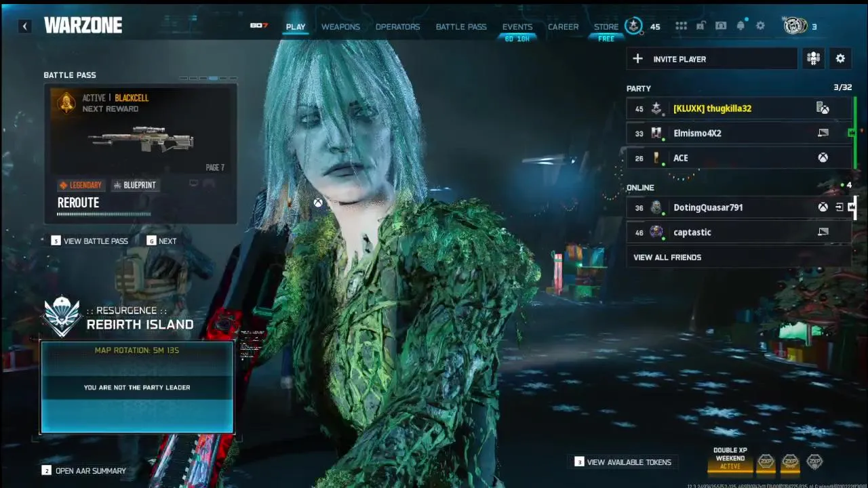Screen dimensions: 868x488
Task: Click the first 2XP token icon
Action: coord(766,462)
